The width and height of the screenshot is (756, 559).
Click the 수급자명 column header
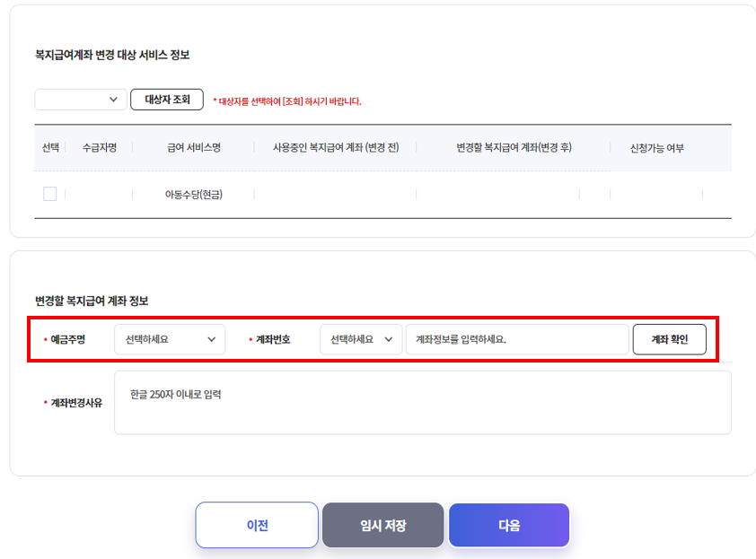(x=100, y=147)
